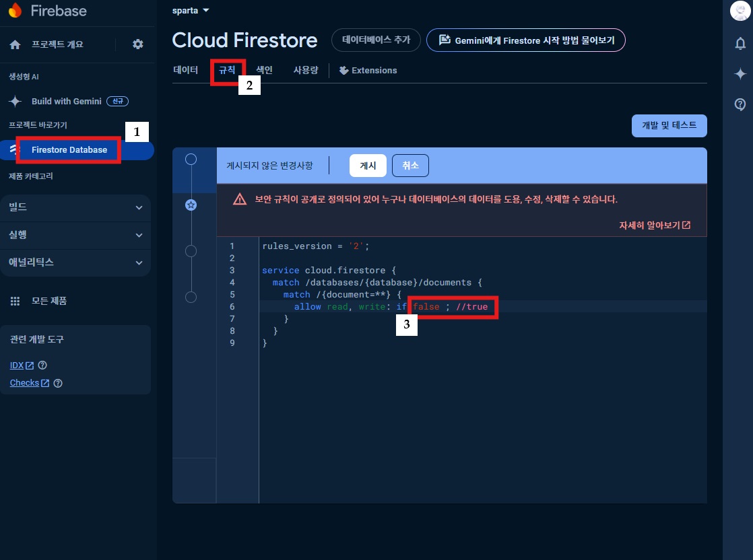The height and width of the screenshot is (560, 753).
Task: Click 'service cloud.firestore' line in editor
Action: coord(329,270)
